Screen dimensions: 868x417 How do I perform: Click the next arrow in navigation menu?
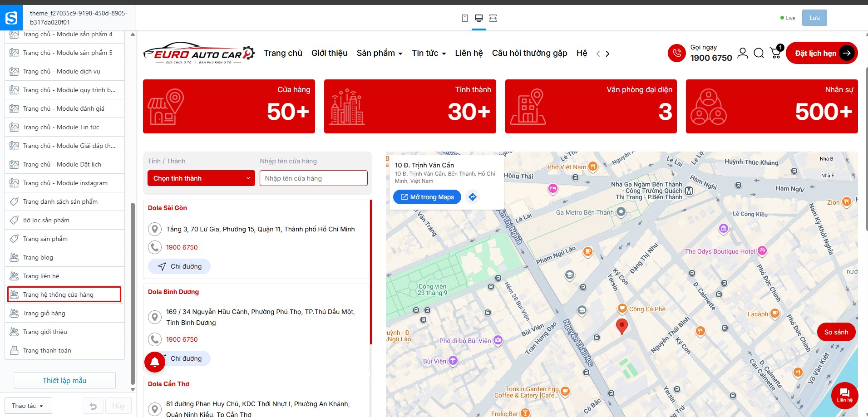click(607, 54)
